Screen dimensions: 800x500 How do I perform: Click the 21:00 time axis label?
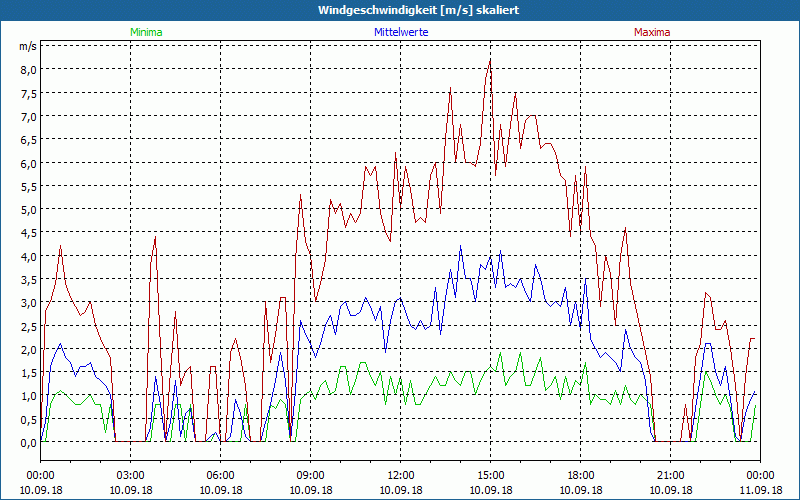click(x=670, y=476)
